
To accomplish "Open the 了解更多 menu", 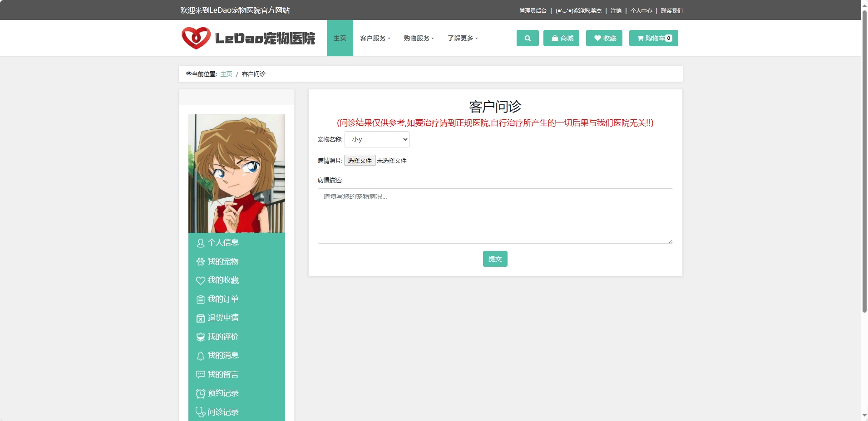I will pos(462,38).
